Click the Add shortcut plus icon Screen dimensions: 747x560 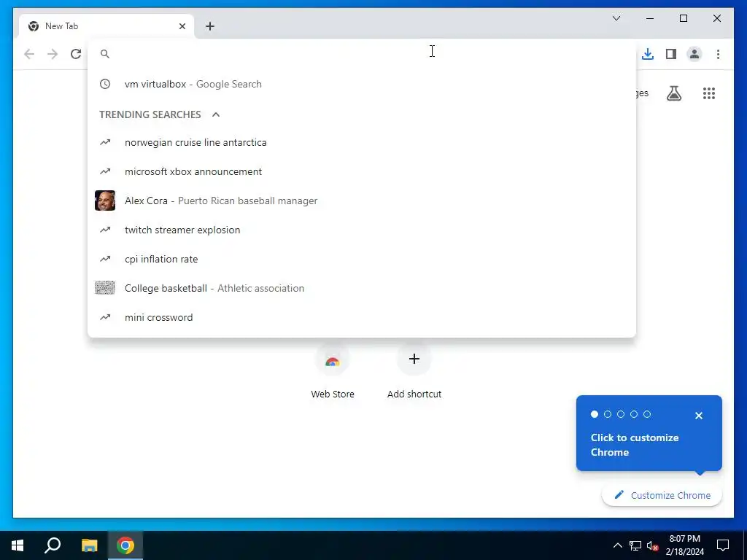click(x=414, y=359)
